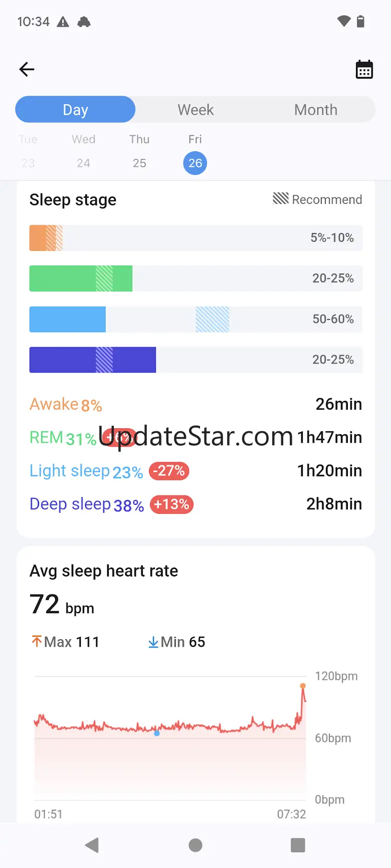Tap the max heart rate peak marker

303,686
